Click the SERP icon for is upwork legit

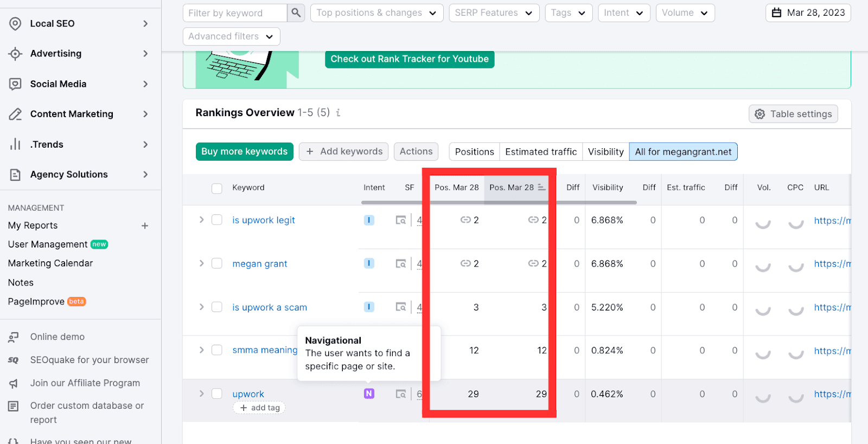(x=401, y=220)
